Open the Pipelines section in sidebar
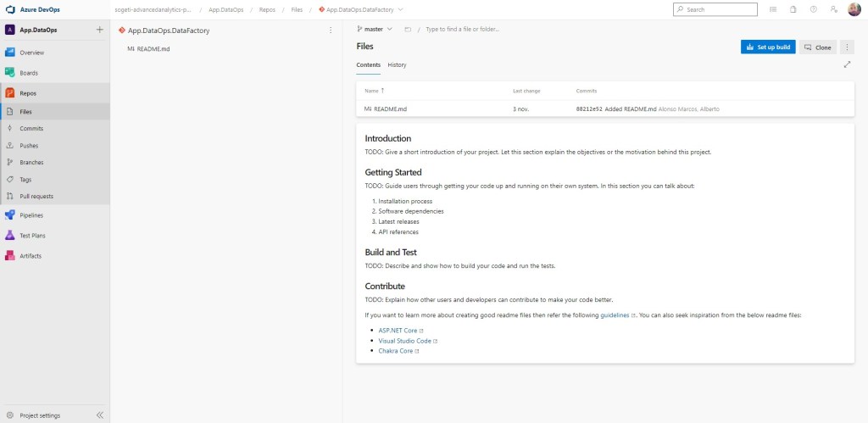868x423 pixels. pos(31,215)
